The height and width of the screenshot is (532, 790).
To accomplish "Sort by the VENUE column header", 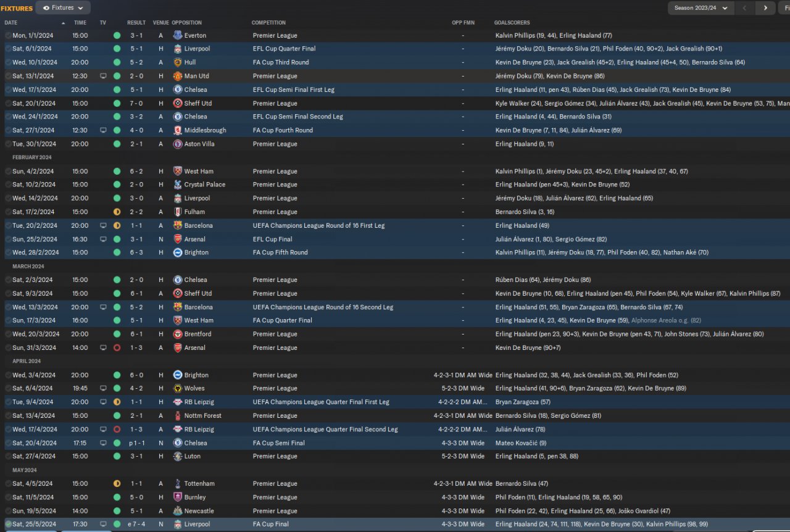I will point(160,23).
